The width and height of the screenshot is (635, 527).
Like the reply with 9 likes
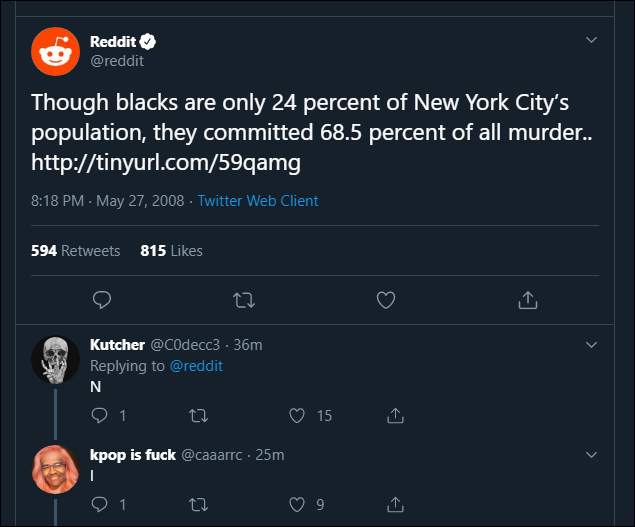296,505
